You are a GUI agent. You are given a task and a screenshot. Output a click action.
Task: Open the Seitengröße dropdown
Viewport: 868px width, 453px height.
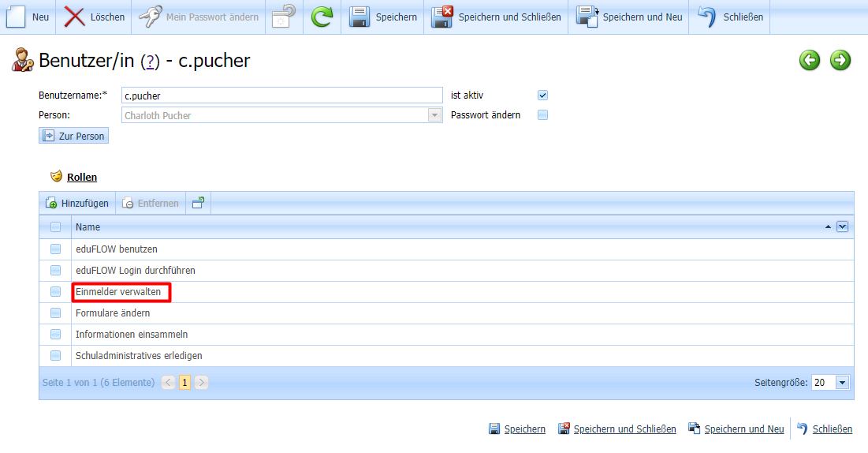[x=842, y=383]
